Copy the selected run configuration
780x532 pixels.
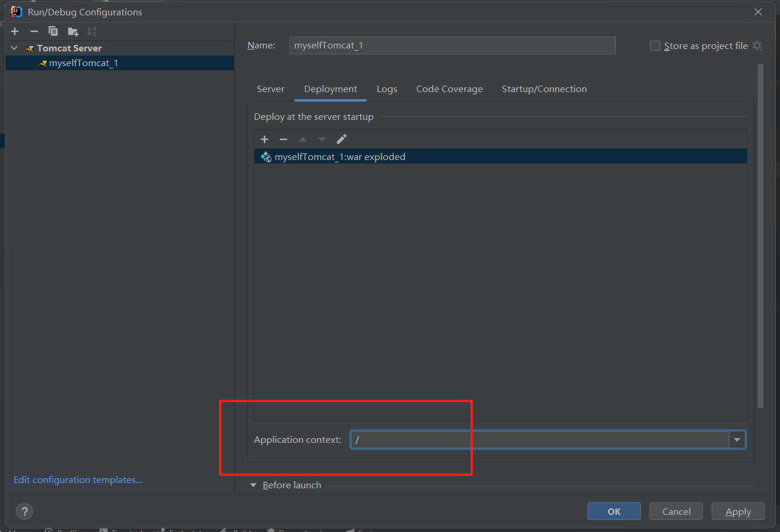click(x=53, y=31)
